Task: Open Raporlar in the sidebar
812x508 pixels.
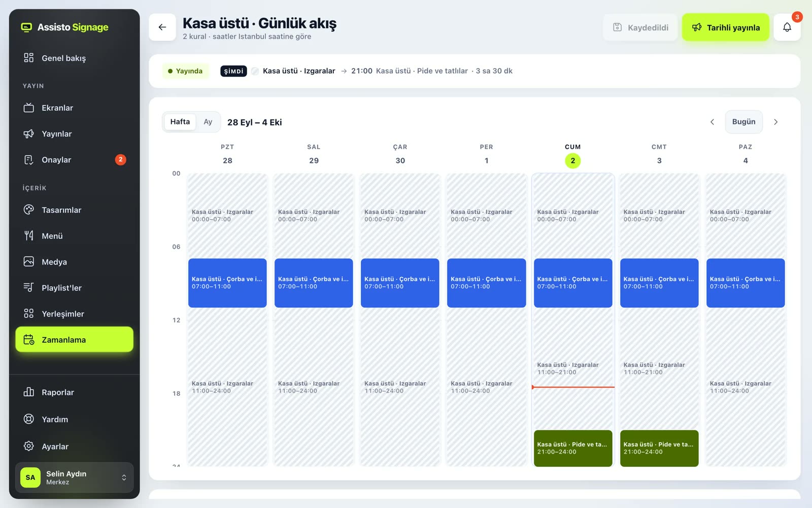Action: tap(74, 392)
